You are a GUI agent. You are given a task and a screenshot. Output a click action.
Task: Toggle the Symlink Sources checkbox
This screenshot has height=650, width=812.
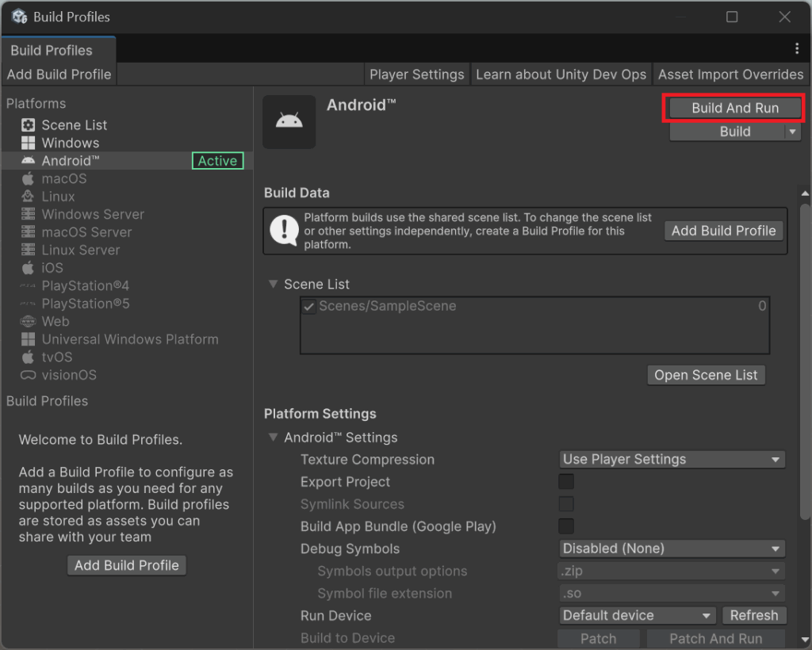click(x=566, y=504)
